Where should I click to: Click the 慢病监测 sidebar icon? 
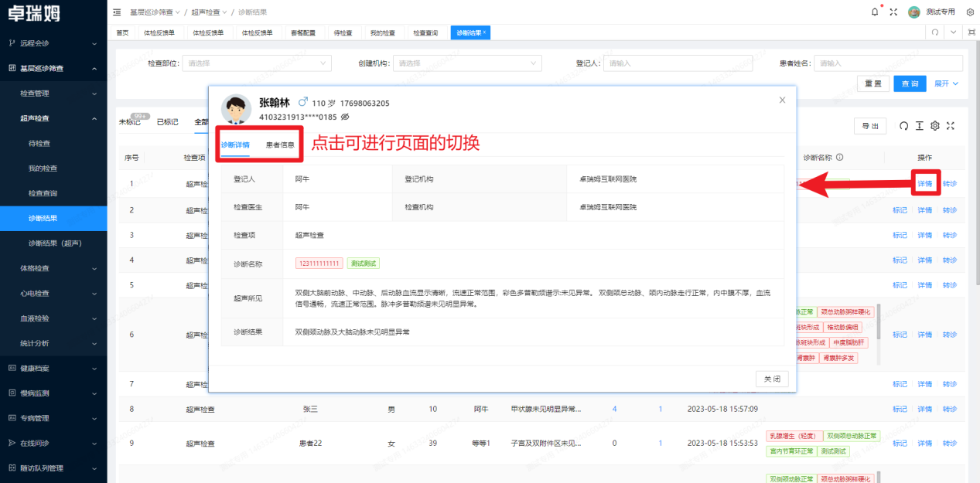12,393
